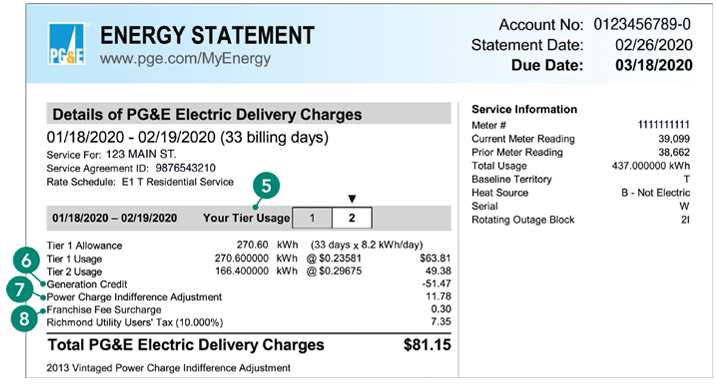This screenshot has width=716, height=389.
Task: Click the green number 6 callout marker
Action: (x=26, y=261)
